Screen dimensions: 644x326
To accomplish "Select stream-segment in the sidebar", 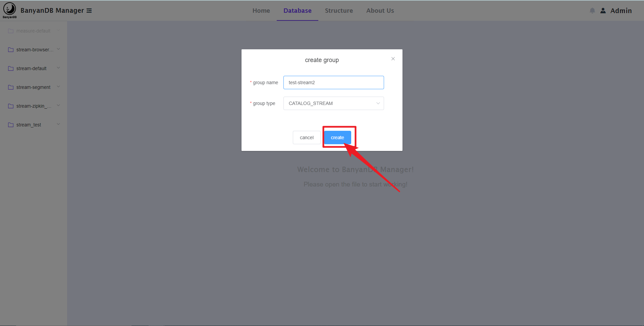I will [34, 87].
